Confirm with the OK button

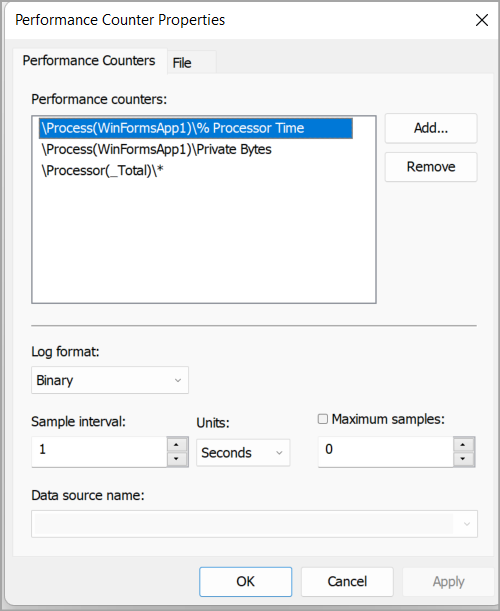(246, 581)
